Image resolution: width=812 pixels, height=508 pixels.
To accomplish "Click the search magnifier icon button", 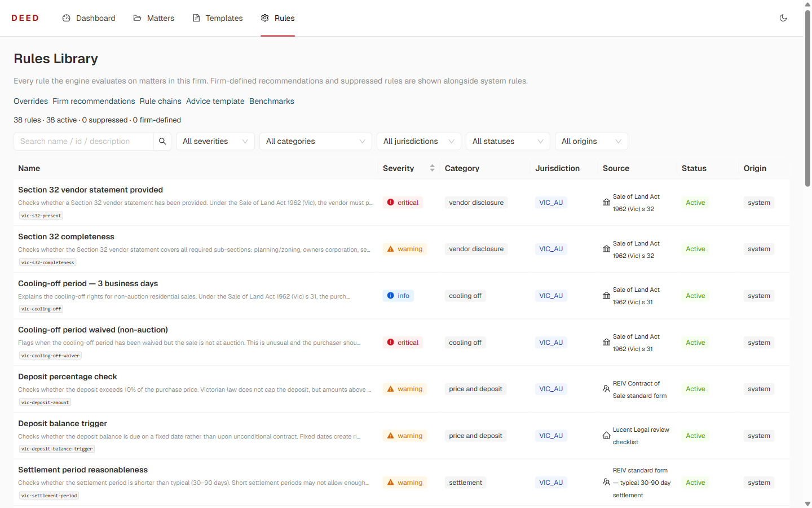I will pos(162,141).
